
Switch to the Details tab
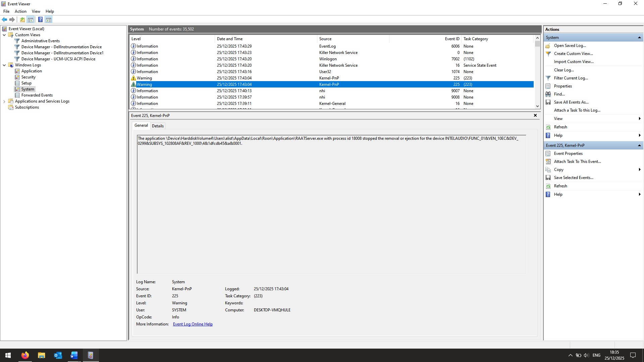(x=158, y=126)
